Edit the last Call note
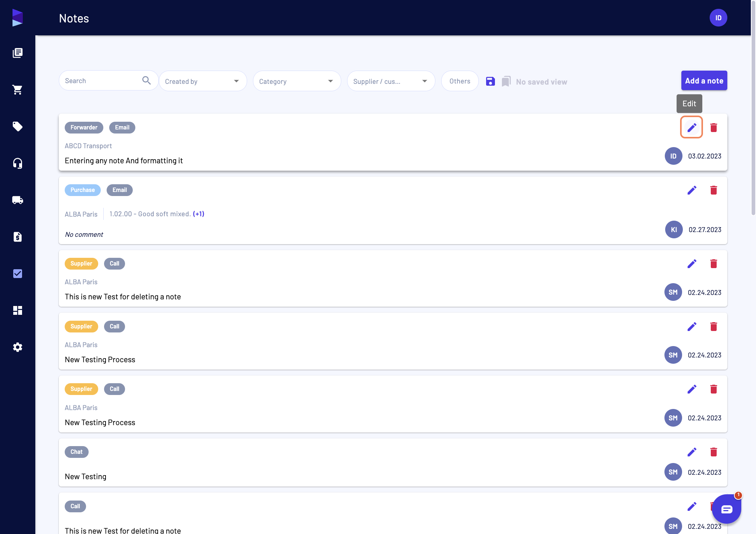756x534 pixels. pos(692,506)
